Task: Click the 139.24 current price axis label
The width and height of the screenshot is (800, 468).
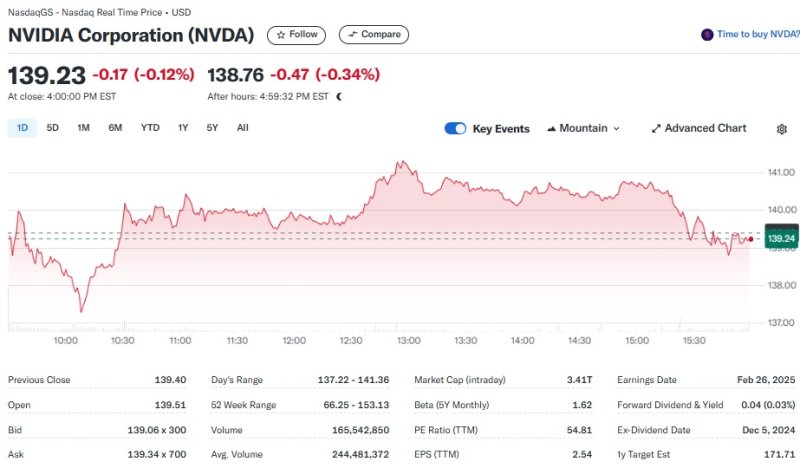Action: tap(781, 238)
